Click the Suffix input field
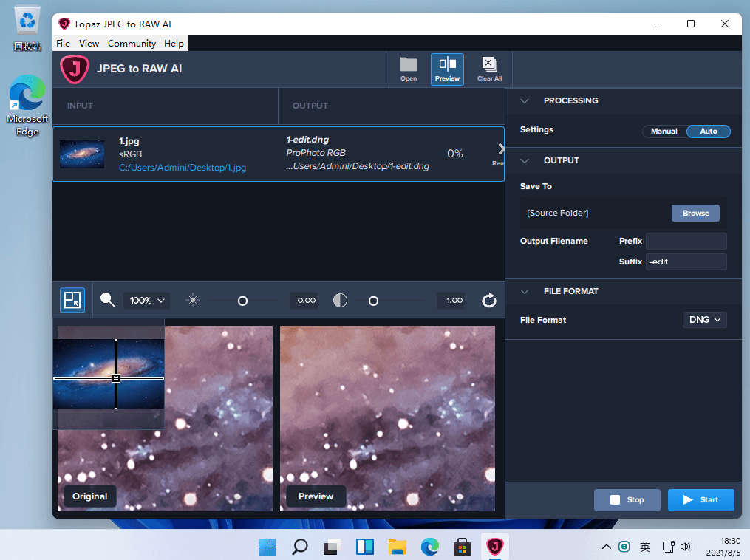The height and width of the screenshot is (560, 750). click(686, 262)
